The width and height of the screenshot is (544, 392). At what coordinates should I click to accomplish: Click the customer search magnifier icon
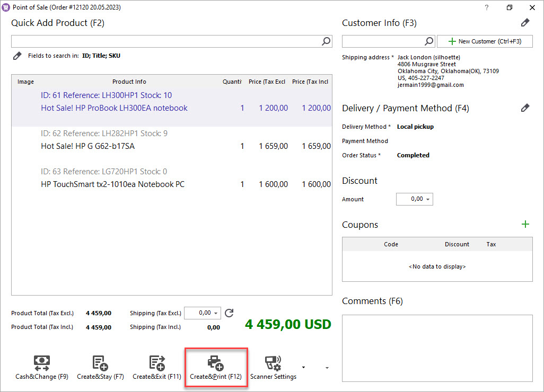pos(429,41)
